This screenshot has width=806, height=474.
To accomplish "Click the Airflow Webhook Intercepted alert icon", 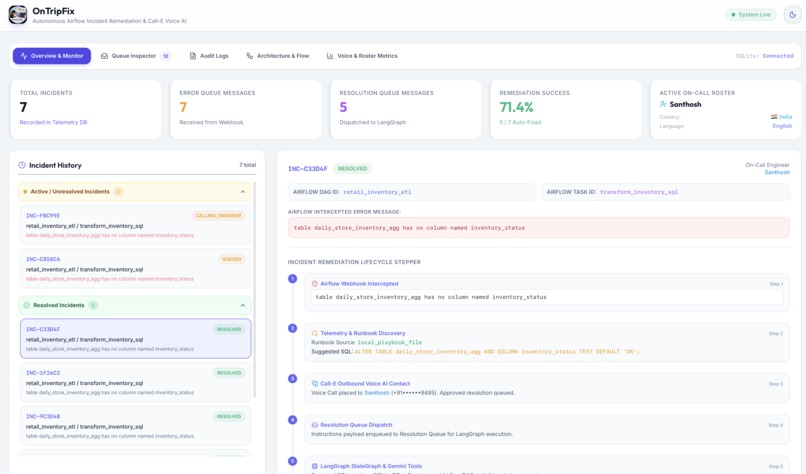I will tap(315, 284).
